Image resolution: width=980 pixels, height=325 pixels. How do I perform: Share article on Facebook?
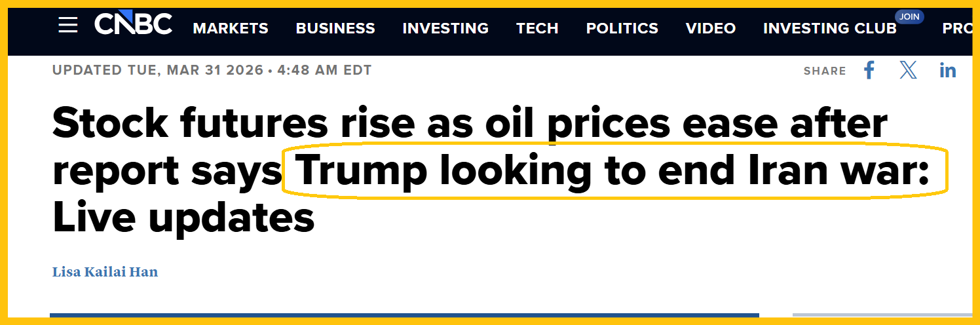click(x=869, y=70)
